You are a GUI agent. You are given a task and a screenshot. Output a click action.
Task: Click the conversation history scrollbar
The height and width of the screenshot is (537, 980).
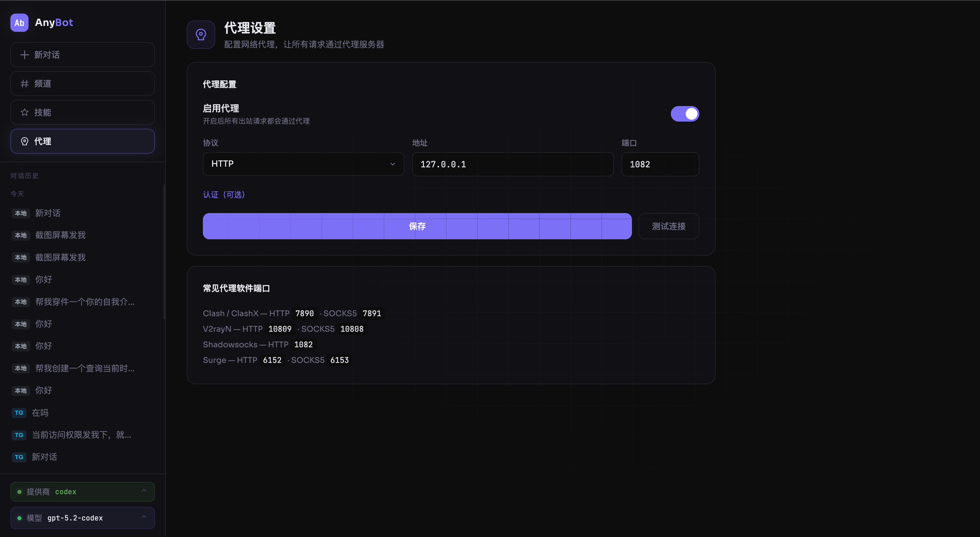(x=164, y=251)
